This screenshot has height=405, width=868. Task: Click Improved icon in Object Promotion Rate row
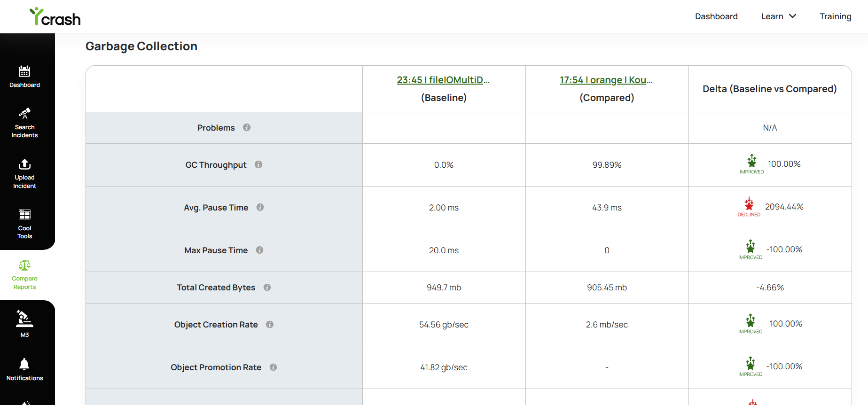[751, 366]
